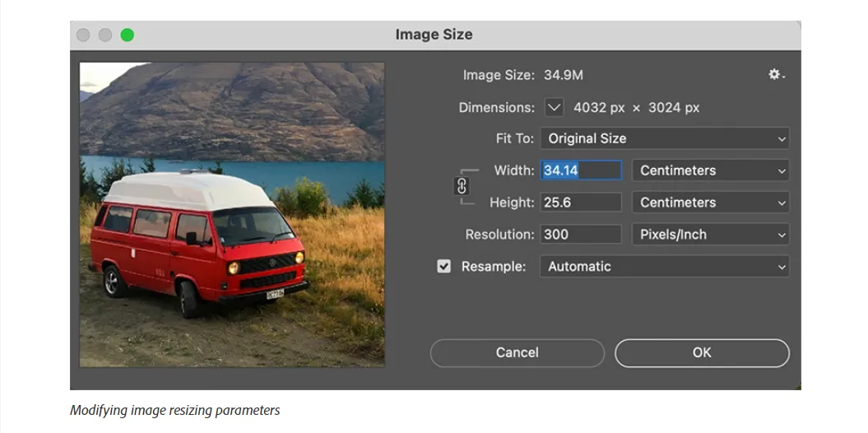Click the Resolution field showing 300

(x=580, y=235)
